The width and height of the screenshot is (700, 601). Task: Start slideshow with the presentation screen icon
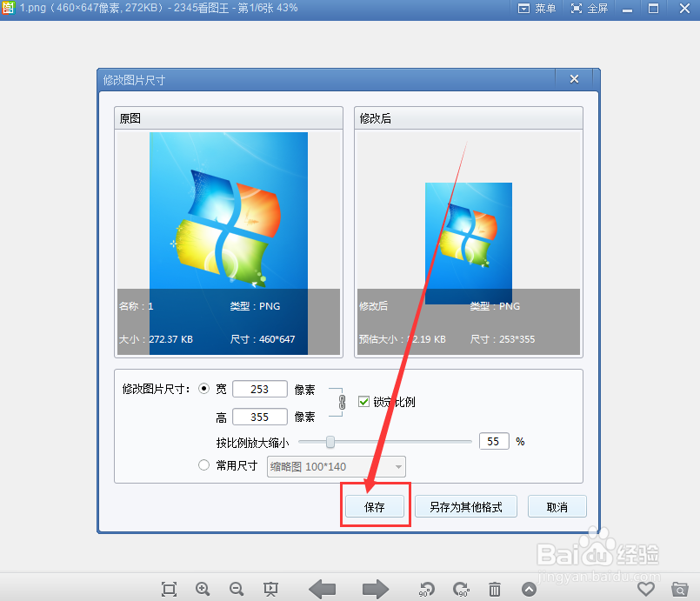[270, 589]
